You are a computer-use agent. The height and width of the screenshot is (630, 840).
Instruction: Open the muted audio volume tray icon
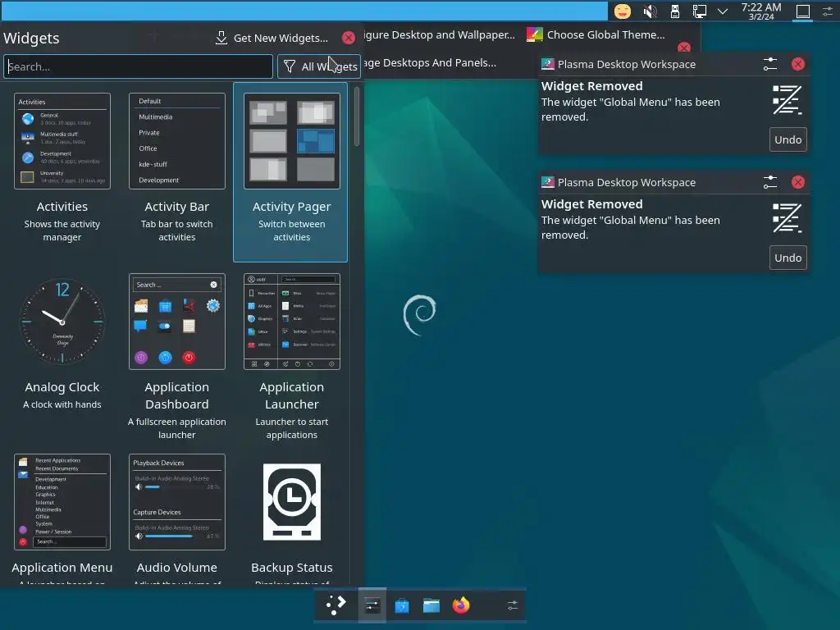tap(650, 11)
